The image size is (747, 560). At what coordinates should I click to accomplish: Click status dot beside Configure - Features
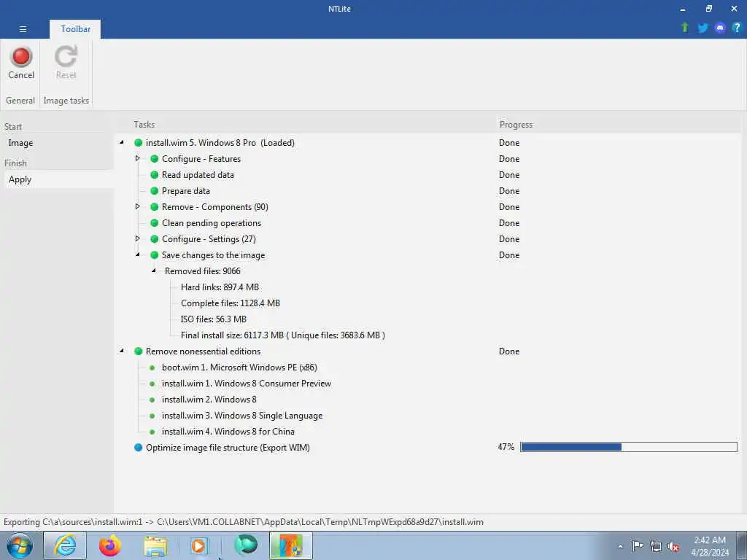pos(154,158)
